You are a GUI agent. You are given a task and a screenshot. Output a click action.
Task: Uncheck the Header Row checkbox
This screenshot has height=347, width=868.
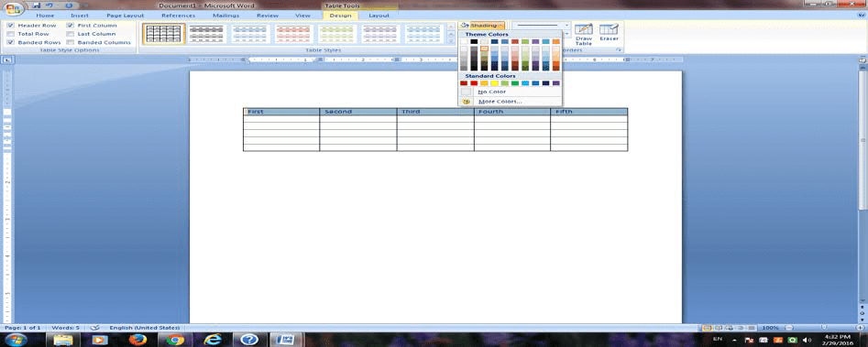[x=10, y=26]
